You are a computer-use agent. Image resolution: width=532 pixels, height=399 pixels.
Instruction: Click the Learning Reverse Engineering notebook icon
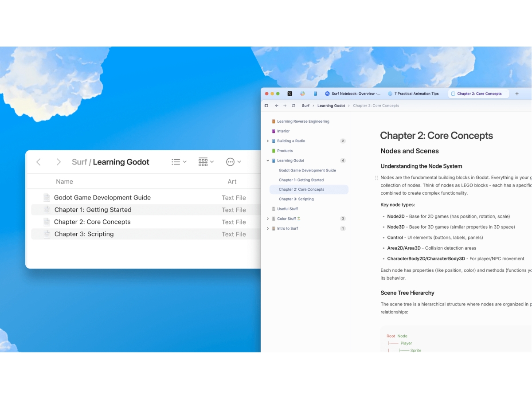pos(274,121)
